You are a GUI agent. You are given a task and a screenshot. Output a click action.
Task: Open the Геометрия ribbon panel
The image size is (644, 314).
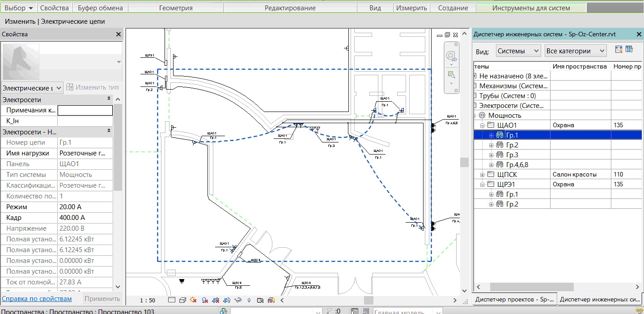pos(176,8)
